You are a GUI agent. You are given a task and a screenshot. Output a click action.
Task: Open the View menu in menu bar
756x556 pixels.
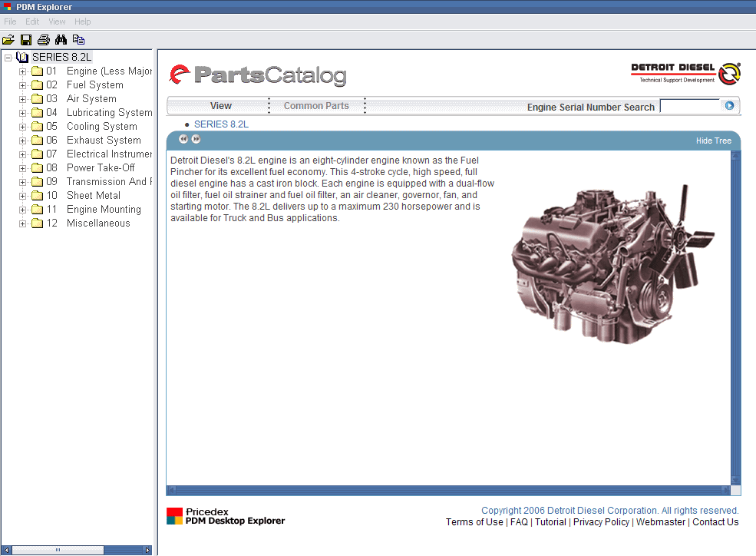57,22
